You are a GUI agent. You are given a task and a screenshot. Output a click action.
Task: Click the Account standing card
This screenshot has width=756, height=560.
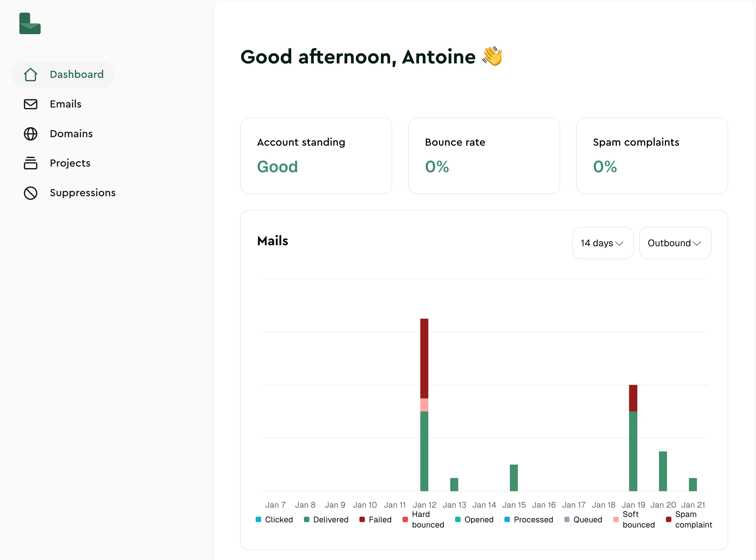(x=316, y=156)
